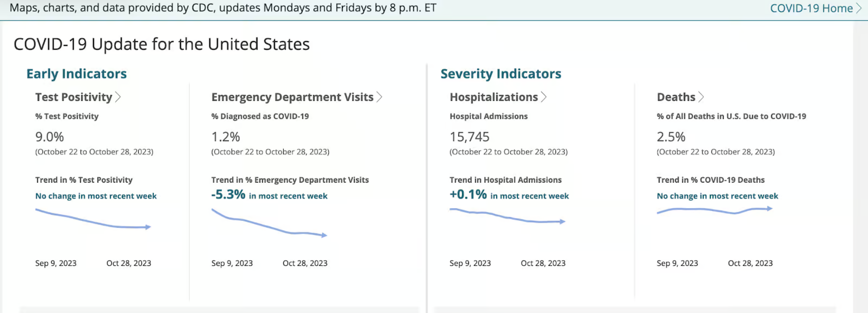Click the arrowhead ending the Deaths trendline

pos(770,209)
